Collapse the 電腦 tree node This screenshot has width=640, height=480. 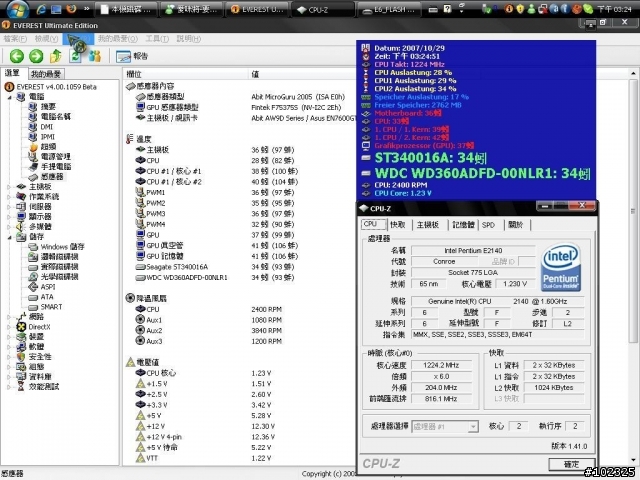point(9,97)
